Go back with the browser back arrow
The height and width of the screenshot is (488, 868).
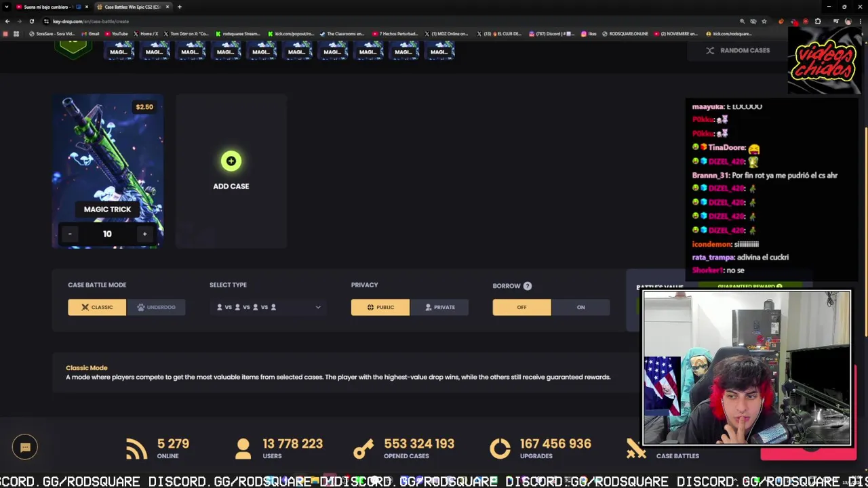coord(7,21)
